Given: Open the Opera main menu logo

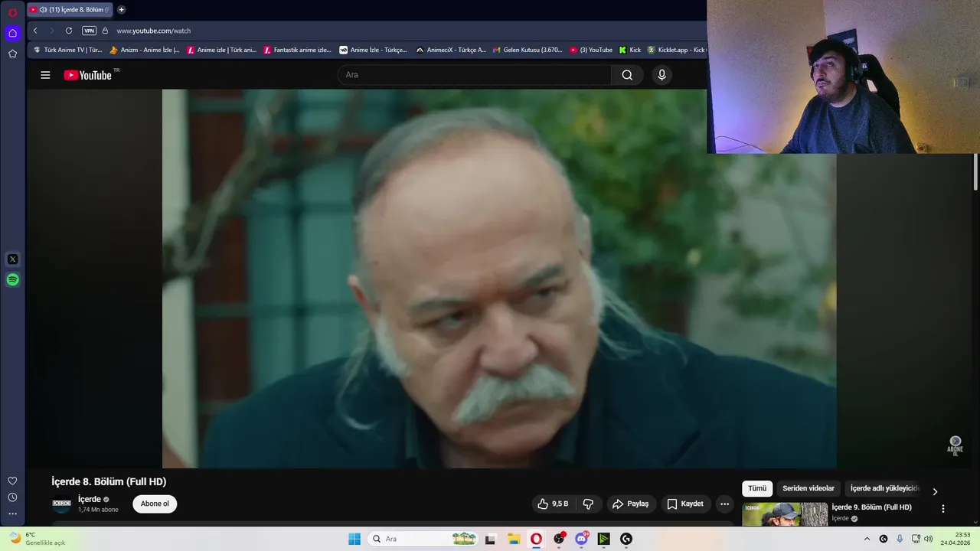Looking at the screenshot, I should 12,12.
